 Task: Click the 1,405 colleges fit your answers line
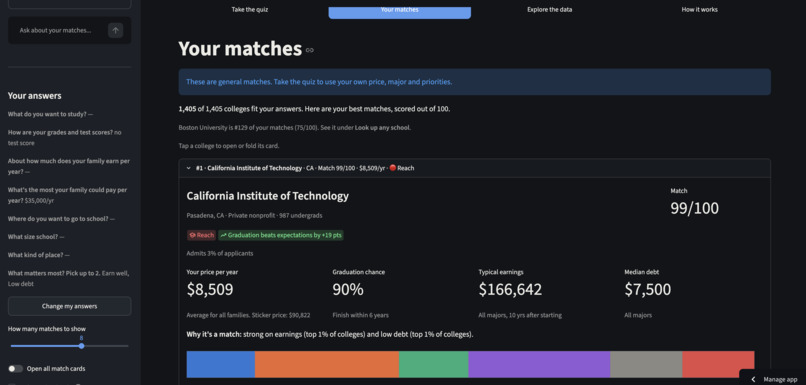point(314,109)
